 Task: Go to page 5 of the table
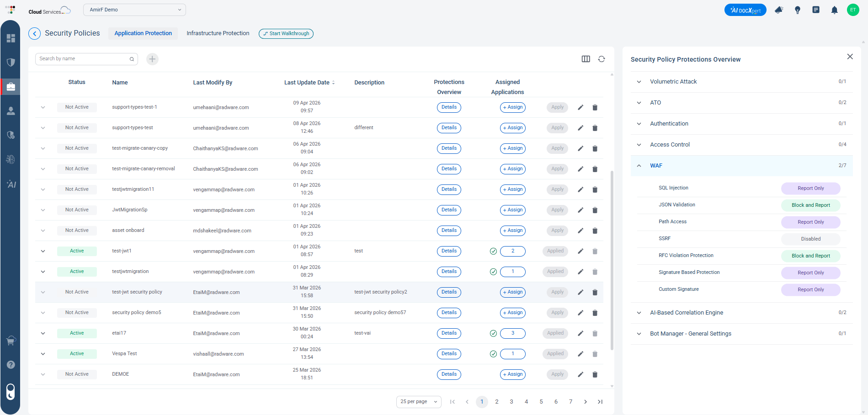[x=541, y=402]
